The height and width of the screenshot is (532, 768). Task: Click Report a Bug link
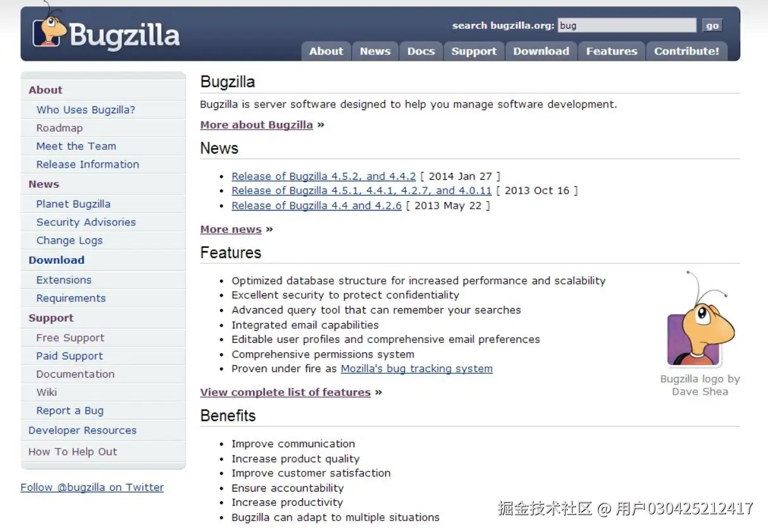tap(70, 411)
